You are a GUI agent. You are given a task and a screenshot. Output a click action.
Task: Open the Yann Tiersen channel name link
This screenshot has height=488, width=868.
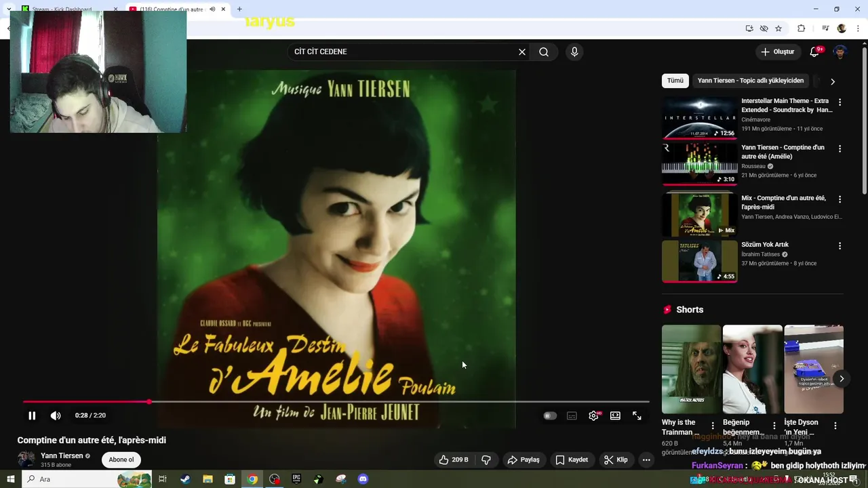tap(62, 455)
